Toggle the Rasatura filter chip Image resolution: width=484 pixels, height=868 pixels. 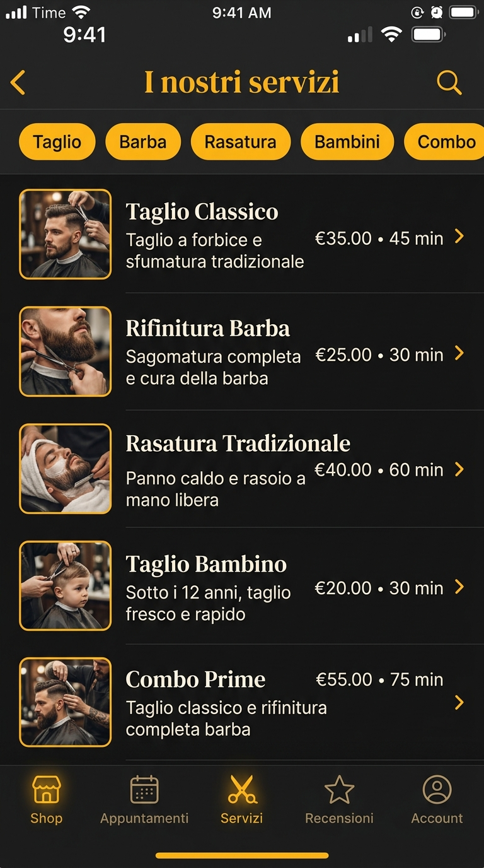pyautogui.click(x=241, y=141)
